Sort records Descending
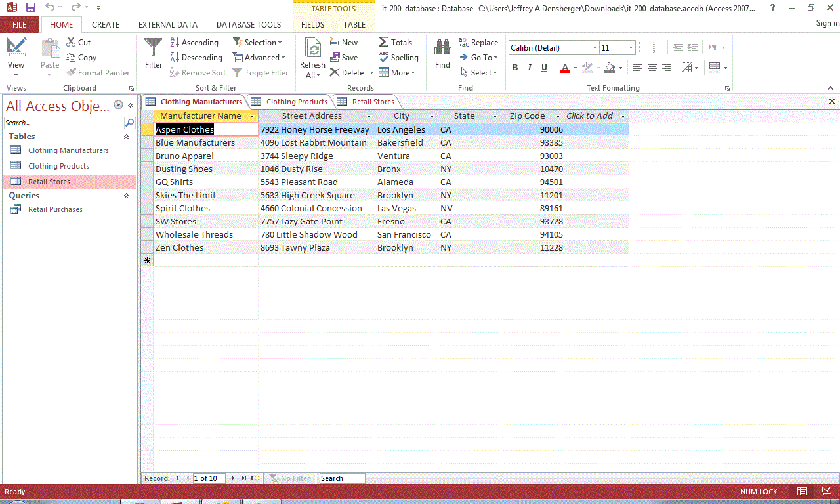 [196, 57]
